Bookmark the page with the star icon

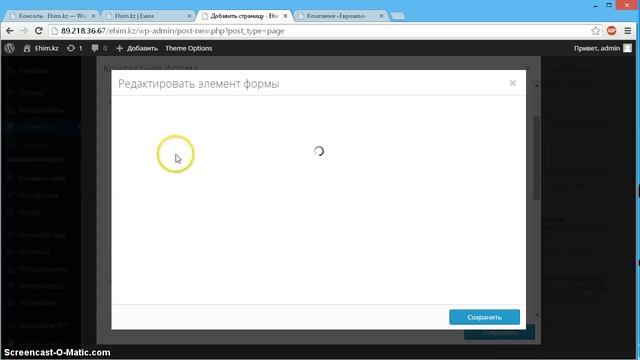click(x=596, y=31)
